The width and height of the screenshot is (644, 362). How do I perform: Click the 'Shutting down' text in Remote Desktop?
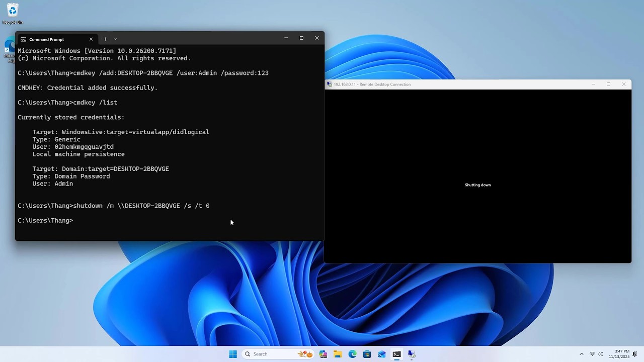[x=477, y=185]
